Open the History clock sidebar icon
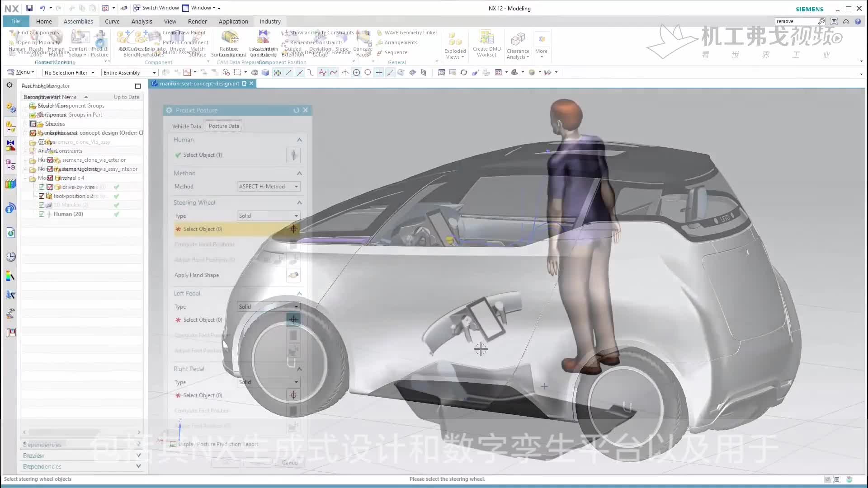 click(x=11, y=257)
